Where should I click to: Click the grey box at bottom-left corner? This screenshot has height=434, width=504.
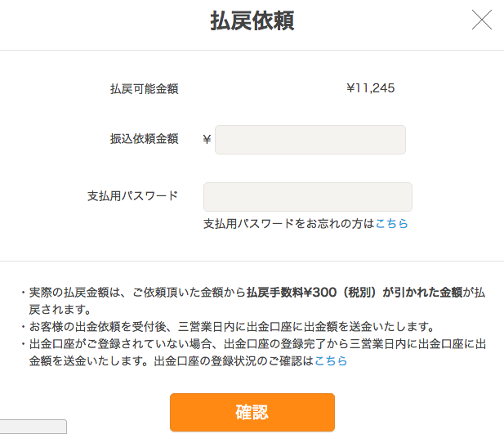pos(33,427)
